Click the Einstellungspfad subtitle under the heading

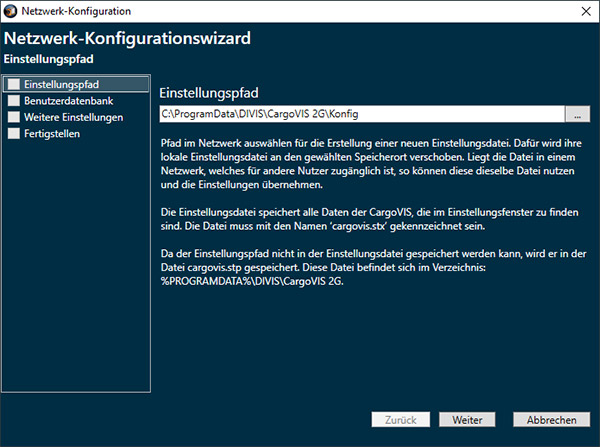49,59
